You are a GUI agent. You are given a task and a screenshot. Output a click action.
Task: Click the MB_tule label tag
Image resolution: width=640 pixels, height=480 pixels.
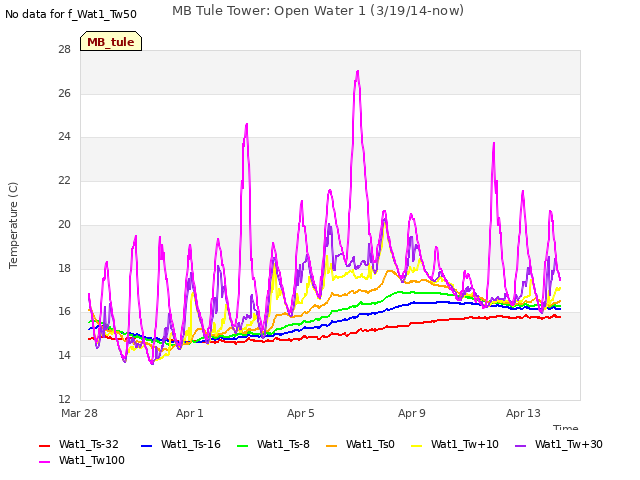[111, 41]
